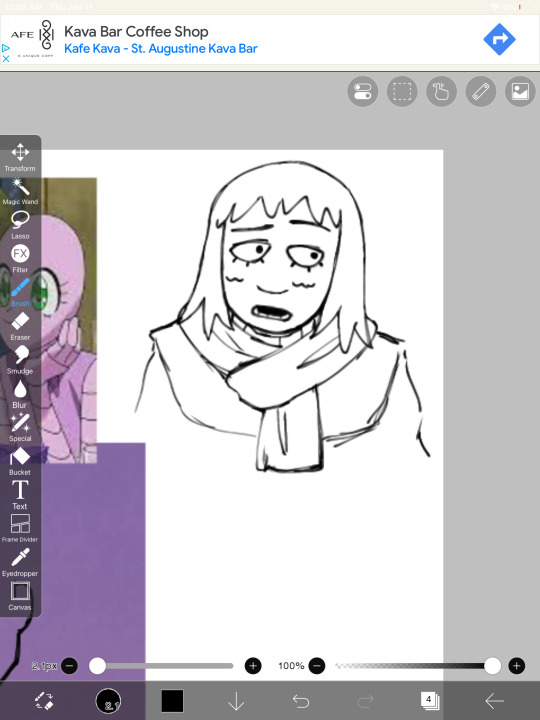Tap the blue directions arrow in ad
Viewport: 540px width, 720px height.
pyautogui.click(x=500, y=39)
